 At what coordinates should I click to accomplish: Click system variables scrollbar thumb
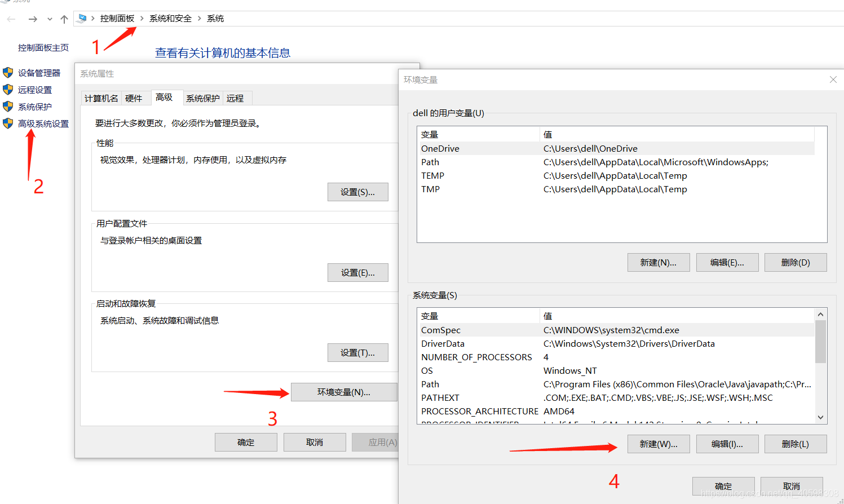821,342
